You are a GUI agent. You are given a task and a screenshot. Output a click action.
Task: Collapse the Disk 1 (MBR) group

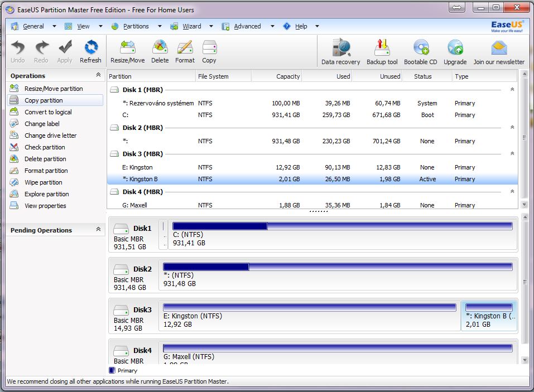512,89
